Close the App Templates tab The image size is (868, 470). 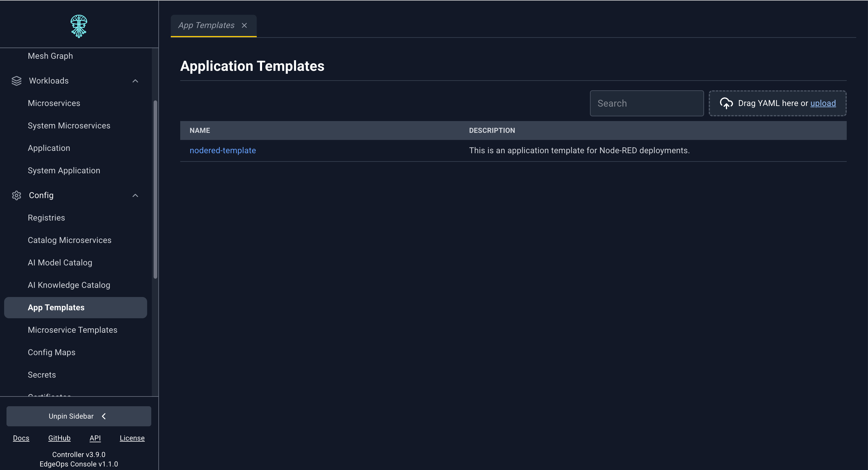244,25
